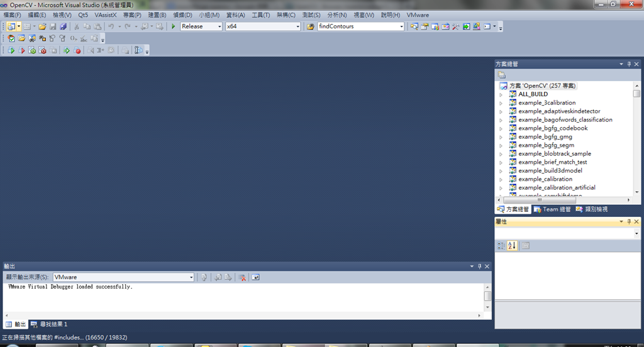The width and height of the screenshot is (644, 347).
Task: Switch to the 輸出 output tab
Action: 16,324
